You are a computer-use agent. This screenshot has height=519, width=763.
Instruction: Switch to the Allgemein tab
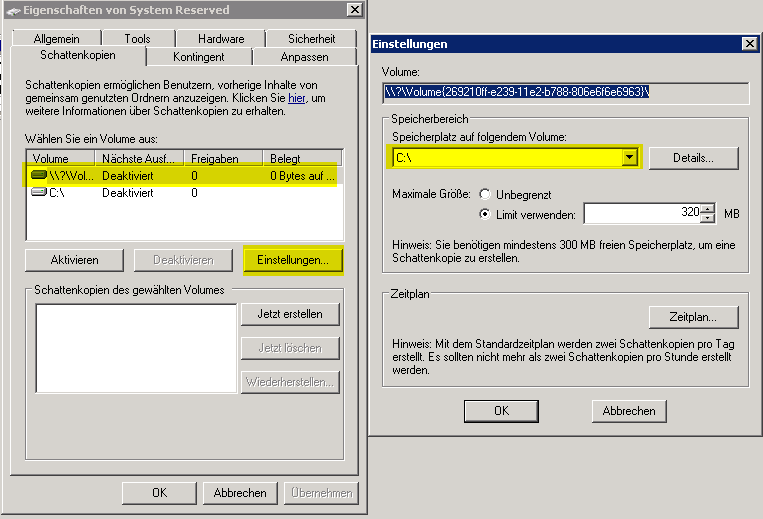(56, 38)
